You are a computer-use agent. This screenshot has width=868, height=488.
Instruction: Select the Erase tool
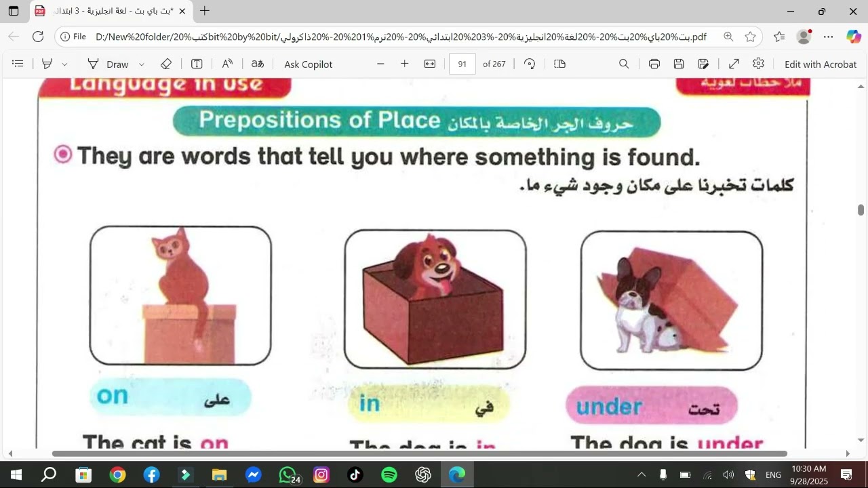[166, 64]
